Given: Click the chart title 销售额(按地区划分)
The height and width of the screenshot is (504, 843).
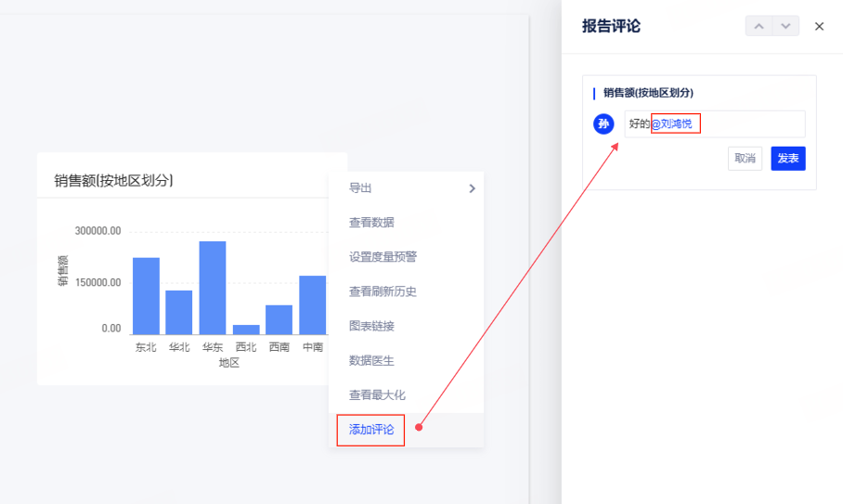Looking at the screenshot, I should coord(113,181).
